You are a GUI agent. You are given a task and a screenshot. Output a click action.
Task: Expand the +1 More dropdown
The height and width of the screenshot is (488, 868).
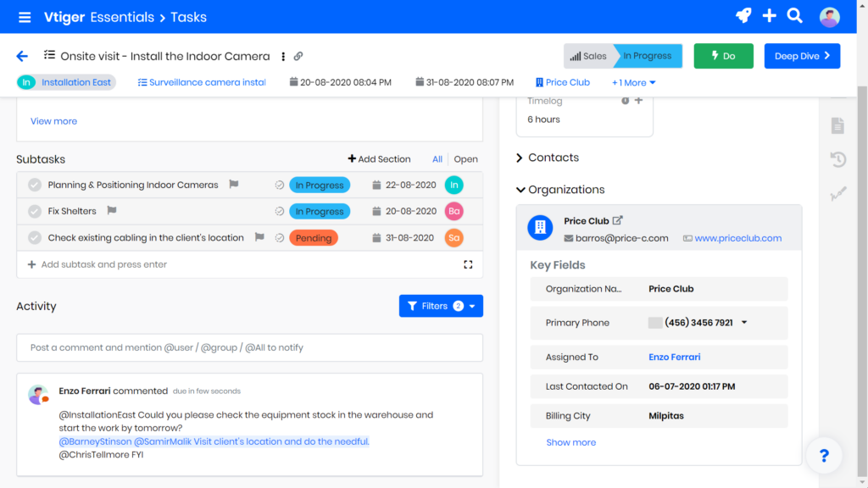634,83
